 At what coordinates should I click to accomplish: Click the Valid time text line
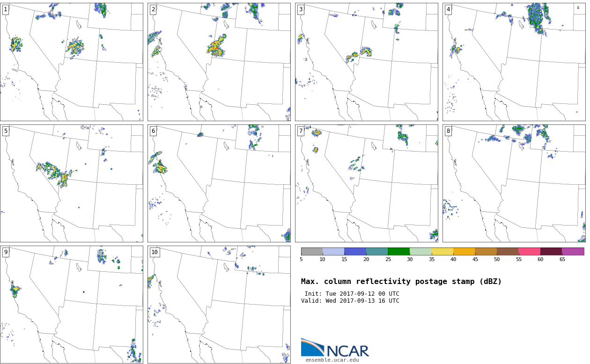point(350,301)
